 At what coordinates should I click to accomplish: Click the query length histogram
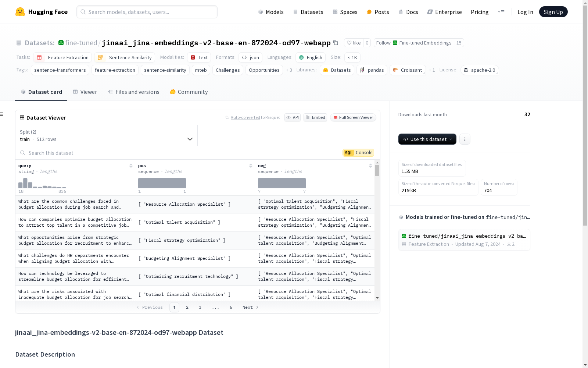(x=42, y=183)
